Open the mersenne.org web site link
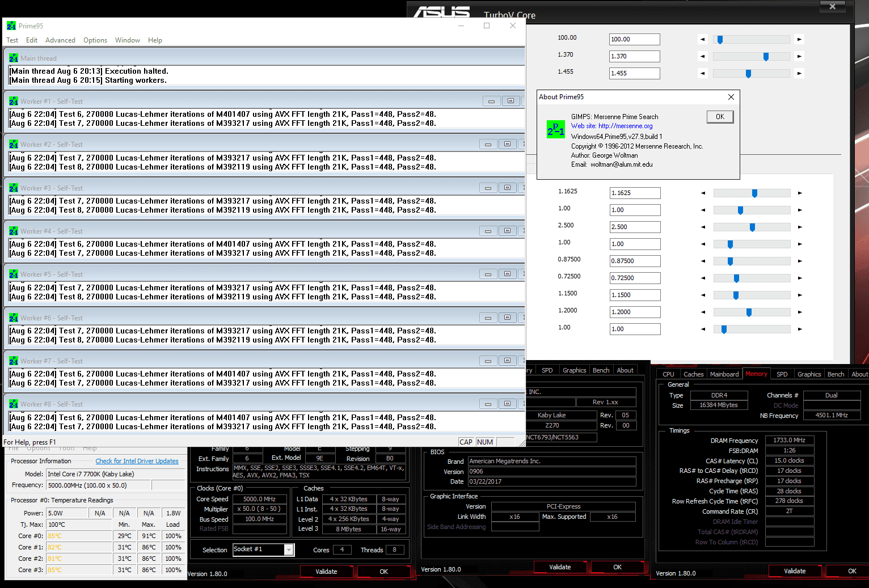869x588 pixels. click(x=611, y=126)
